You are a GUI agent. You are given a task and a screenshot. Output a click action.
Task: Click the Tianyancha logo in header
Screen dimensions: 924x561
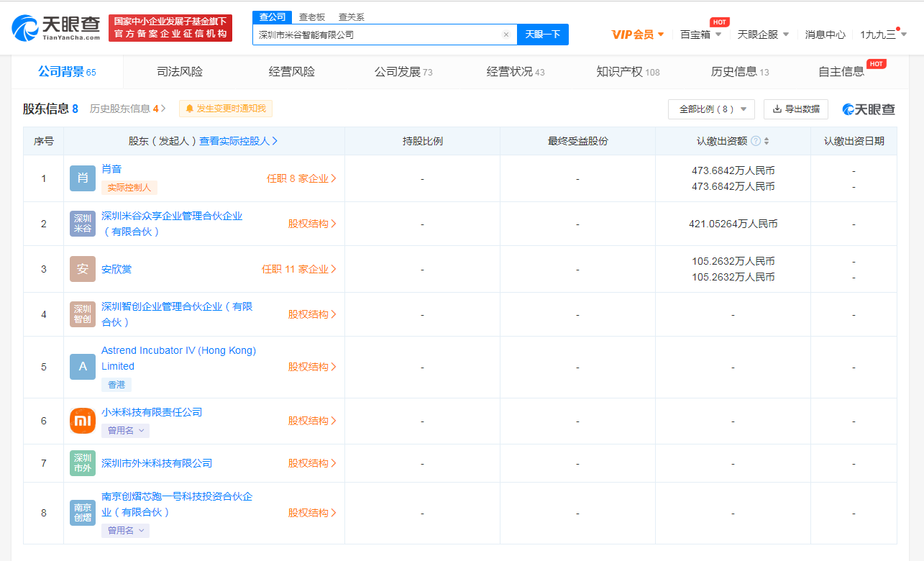pyautogui.click(x=55, y=27)
